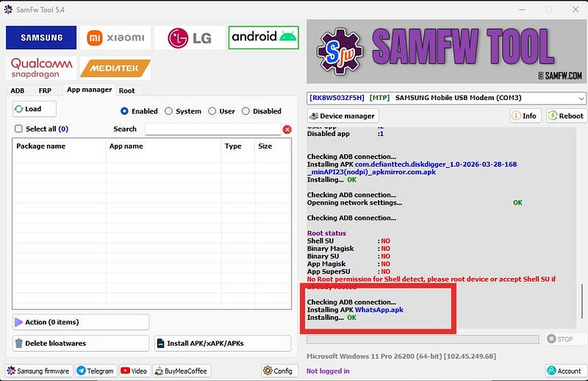The image size is (588, 381).
Task: Open the Account login
Action: point(564,371)
